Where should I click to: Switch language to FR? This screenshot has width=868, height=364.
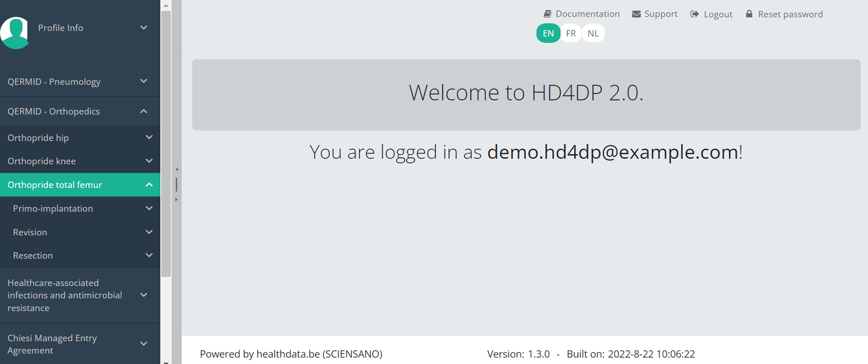click(570, 33)
